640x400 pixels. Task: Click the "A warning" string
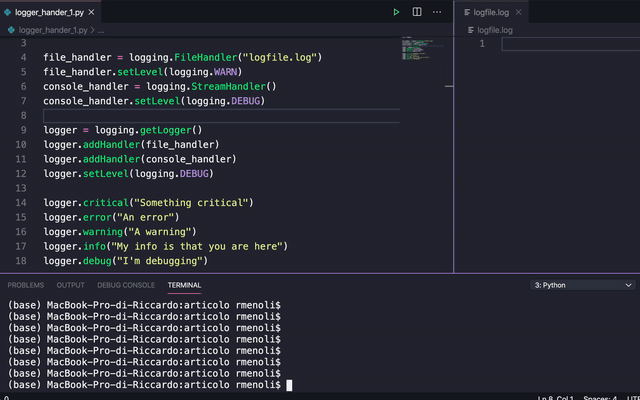160,232
